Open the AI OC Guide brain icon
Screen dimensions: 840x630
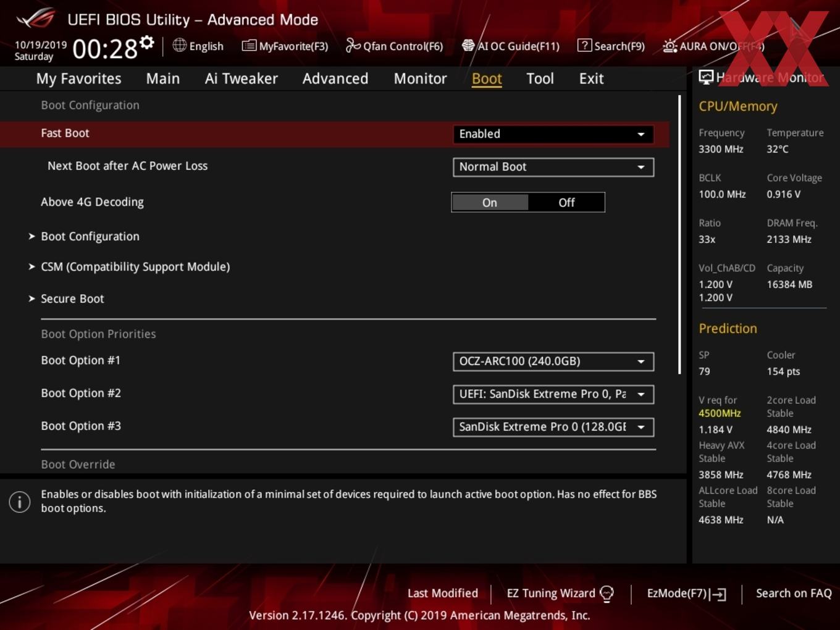click(468, 46)
